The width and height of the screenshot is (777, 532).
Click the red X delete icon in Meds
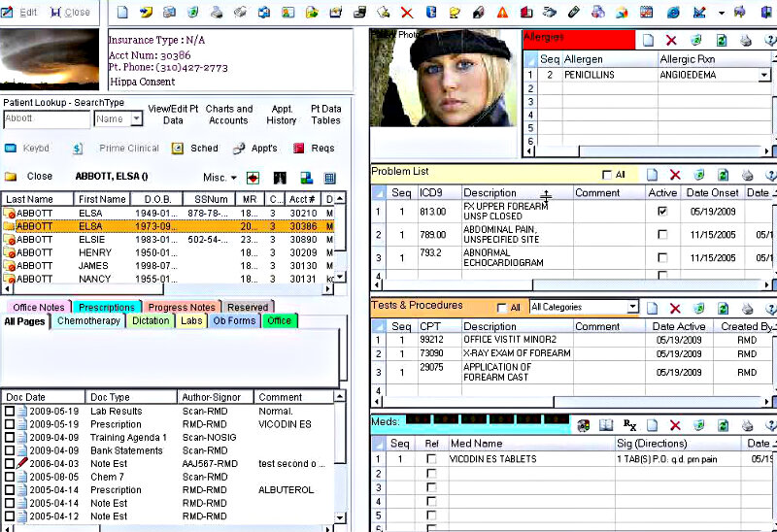click(x=674, y=425)
